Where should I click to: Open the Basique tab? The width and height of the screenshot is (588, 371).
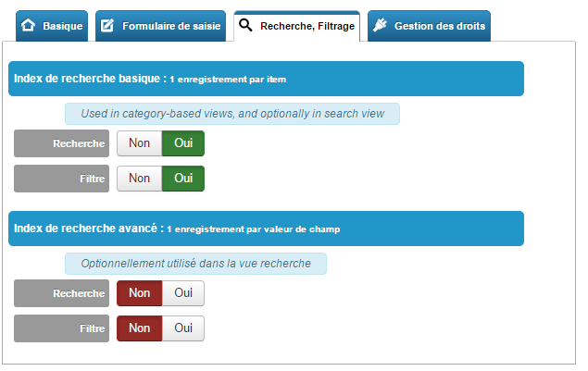click(x=52, y=26)
